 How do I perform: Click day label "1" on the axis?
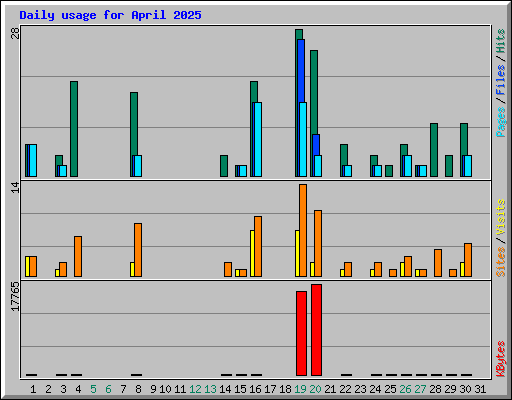[33, 389]
